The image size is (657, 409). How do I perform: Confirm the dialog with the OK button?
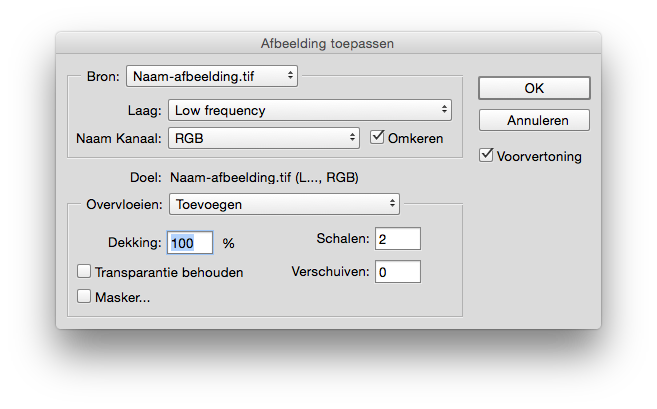click(534, 88)
